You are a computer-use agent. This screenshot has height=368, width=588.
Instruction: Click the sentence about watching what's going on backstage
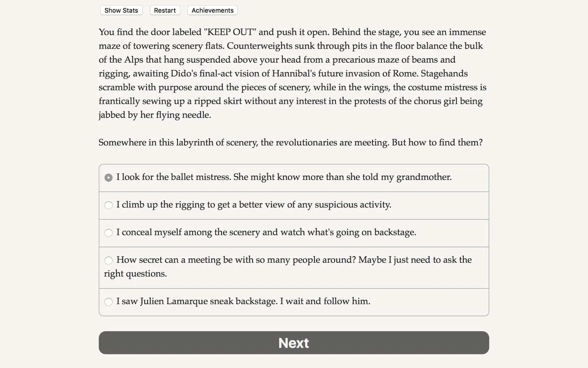(x=266, y=232)
